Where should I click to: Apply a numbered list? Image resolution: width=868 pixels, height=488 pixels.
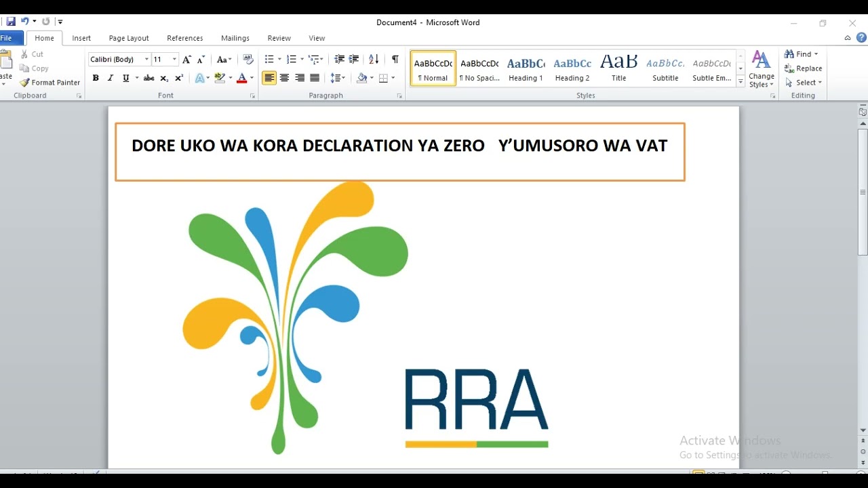click(x=291, y=60)
